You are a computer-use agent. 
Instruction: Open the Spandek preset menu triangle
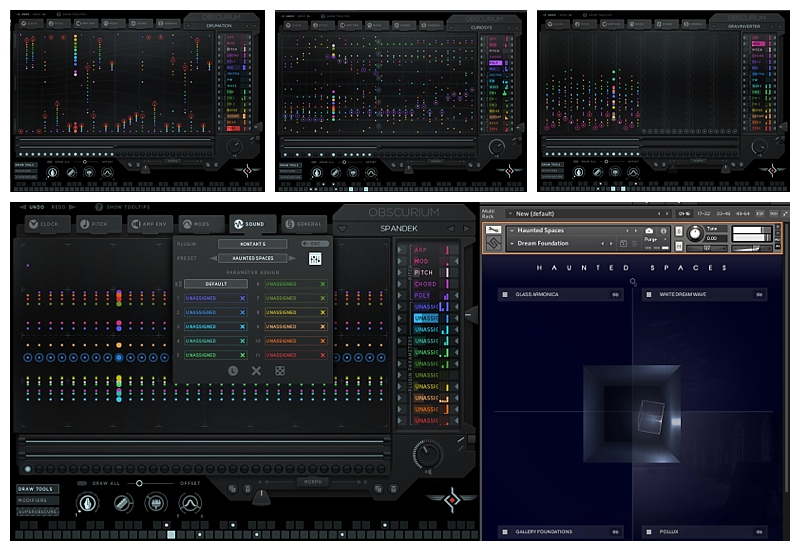tap(342, 229)
